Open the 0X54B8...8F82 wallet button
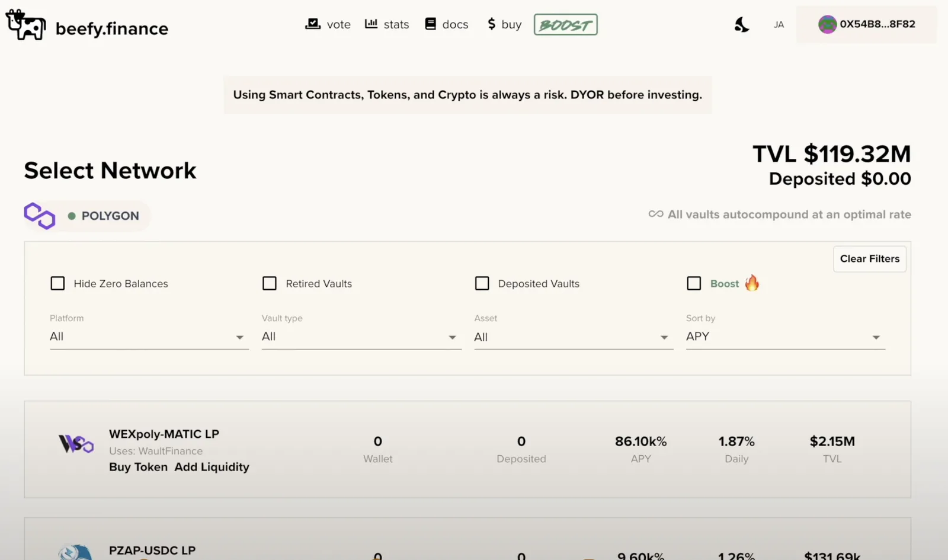948x560 pixels. click(866, 24)
